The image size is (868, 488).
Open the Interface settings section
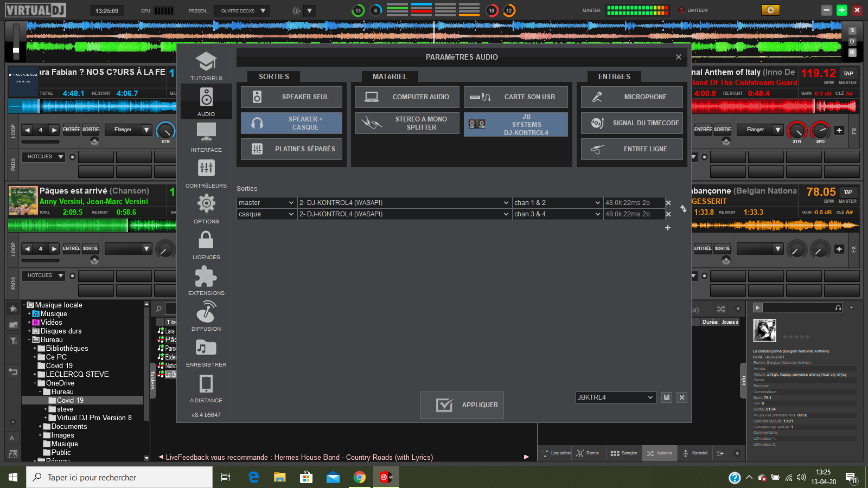pos(206,137)
